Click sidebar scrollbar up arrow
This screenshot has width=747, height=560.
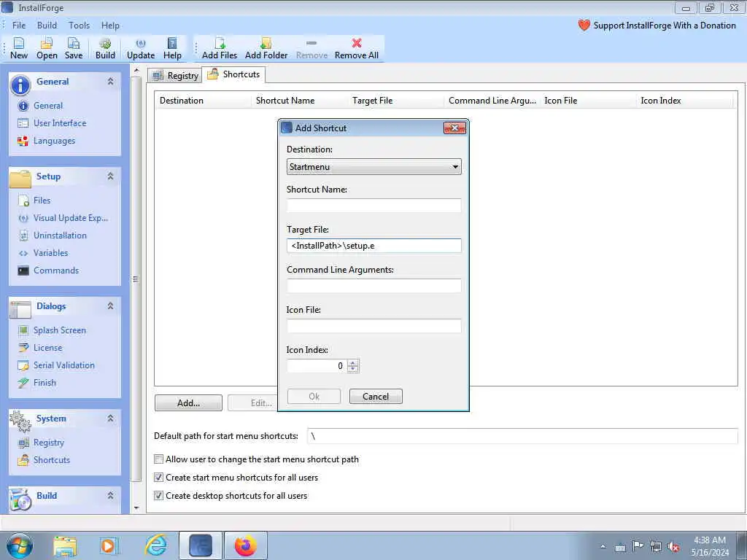click(136, 71)
